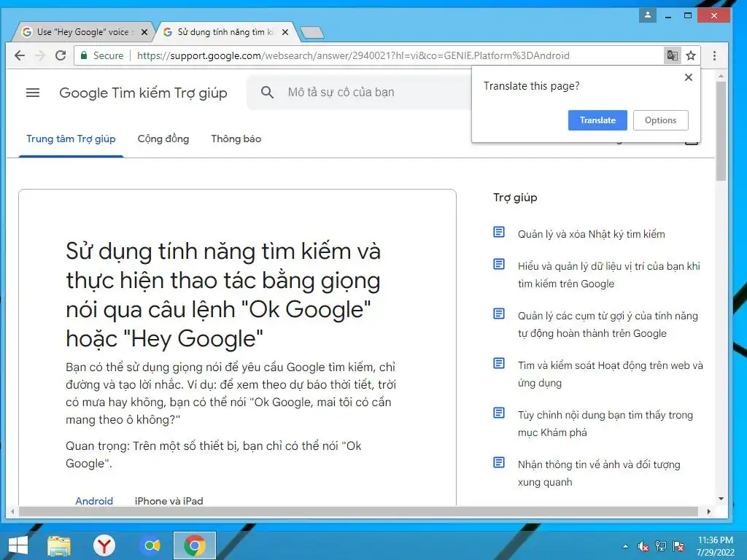
Task: Open File Explorer from taskbar
Action: coord(59,545)
